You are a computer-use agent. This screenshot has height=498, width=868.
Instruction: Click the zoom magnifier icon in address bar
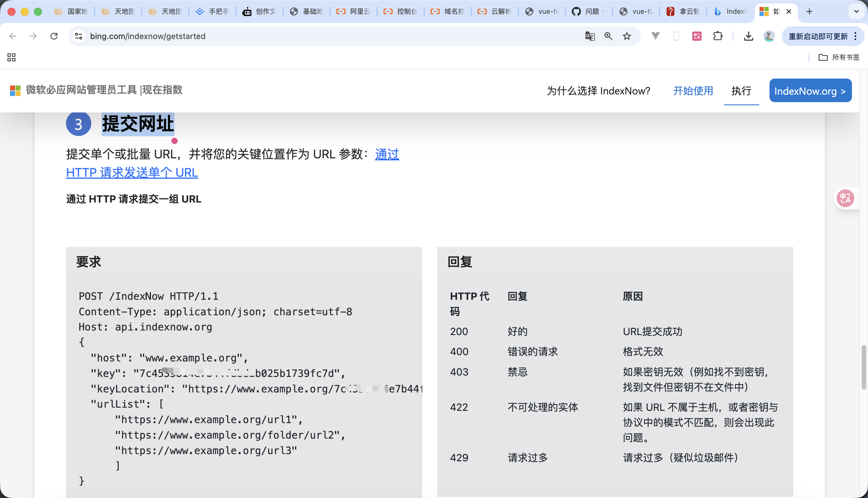pos(608,36)
